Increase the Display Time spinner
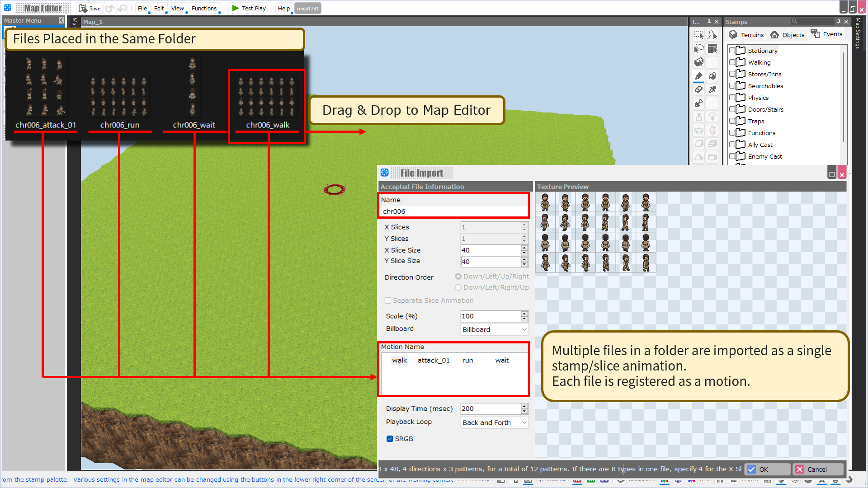Image resolution: width=868 pixels, height=488 pixels. 524,406
